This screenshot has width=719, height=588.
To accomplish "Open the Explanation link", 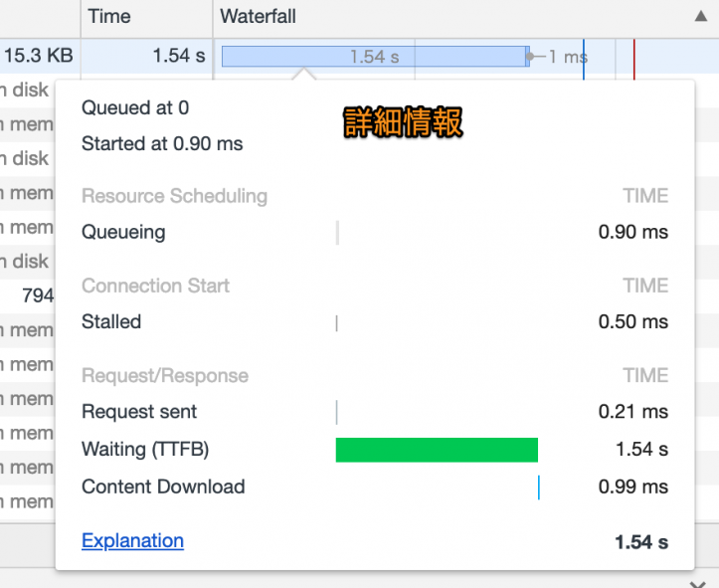I will coord(132,541).
